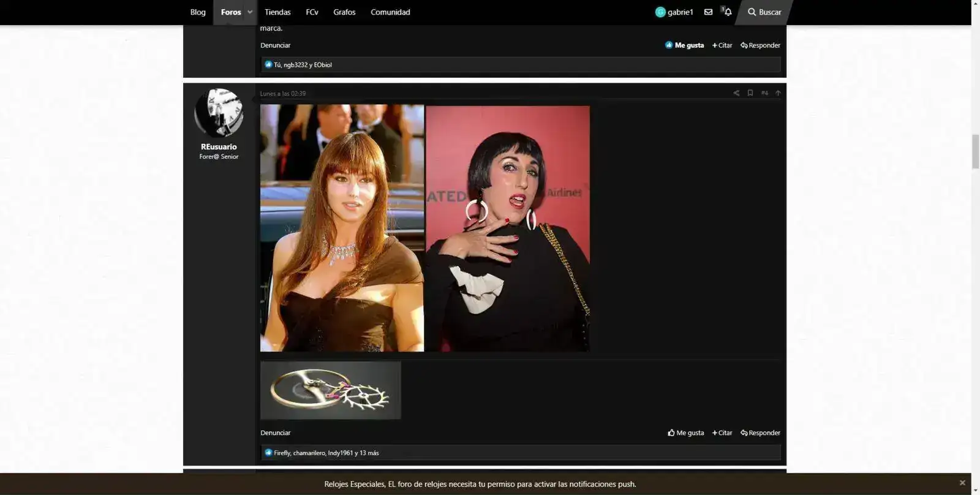The image size is (980, 495).
Task: Share post #4 via the share icon
Action: [736, 93]
